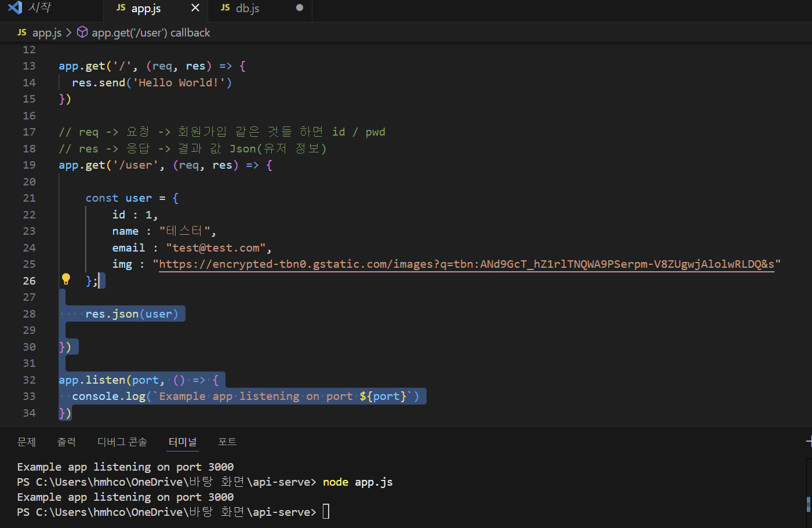Click the symbol cube icon in the breadcrumb

coord(82,32)
